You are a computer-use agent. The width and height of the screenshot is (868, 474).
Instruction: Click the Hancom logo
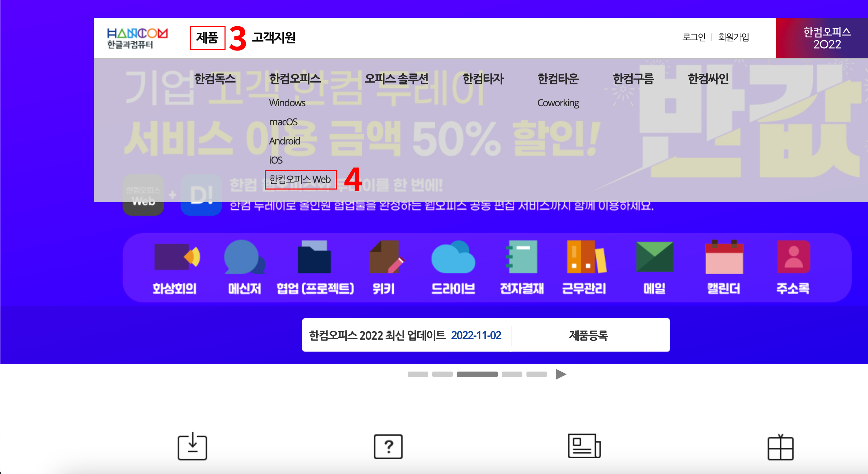pos(137,38)
